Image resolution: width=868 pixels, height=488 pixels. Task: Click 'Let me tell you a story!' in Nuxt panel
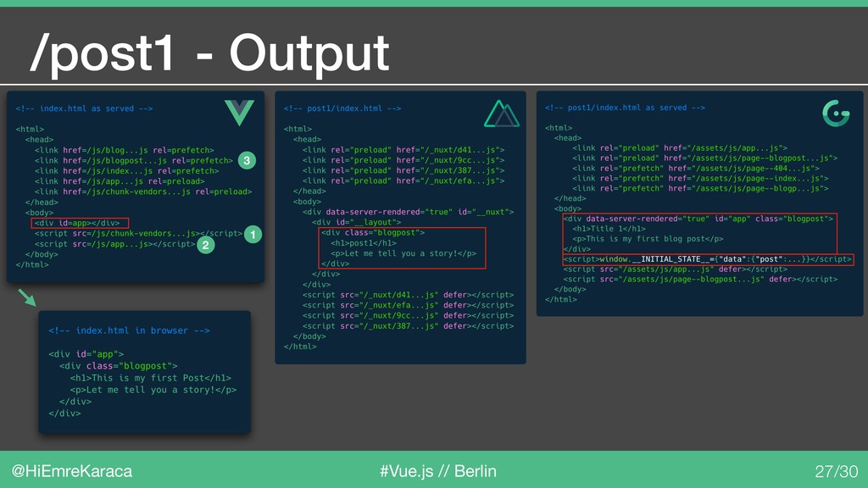[x=403, y=253]
